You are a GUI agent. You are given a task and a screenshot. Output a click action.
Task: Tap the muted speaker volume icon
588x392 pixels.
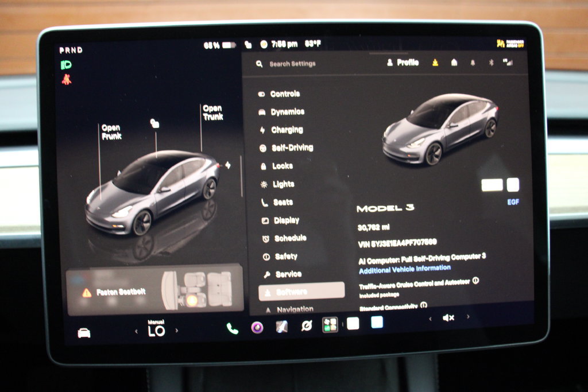pos(448,318)
